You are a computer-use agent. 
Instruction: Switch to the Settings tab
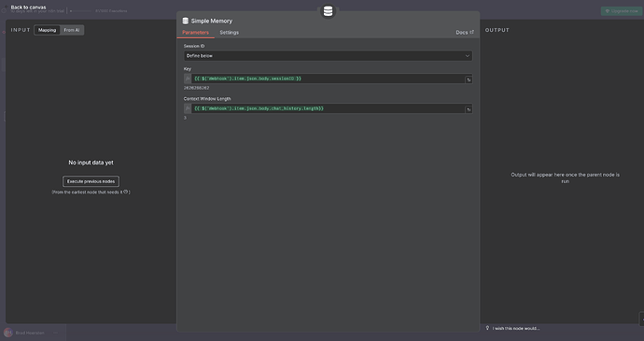pos(230,33)
